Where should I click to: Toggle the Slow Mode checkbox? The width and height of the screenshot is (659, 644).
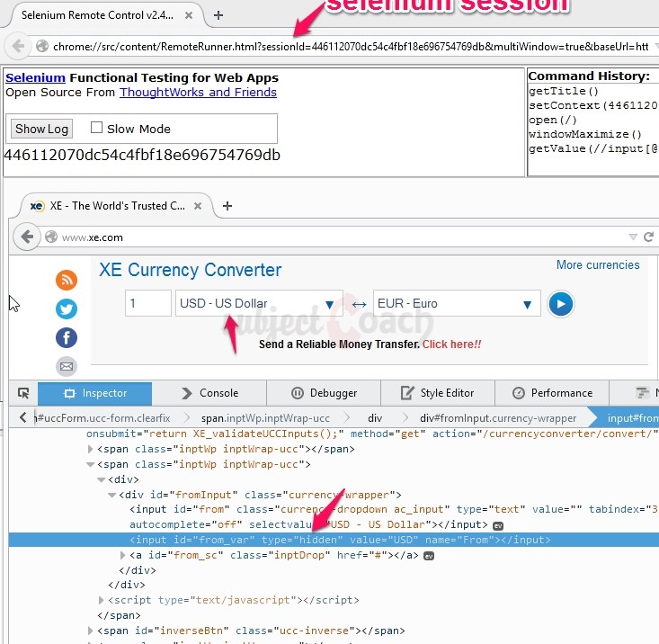pos(97,127)
